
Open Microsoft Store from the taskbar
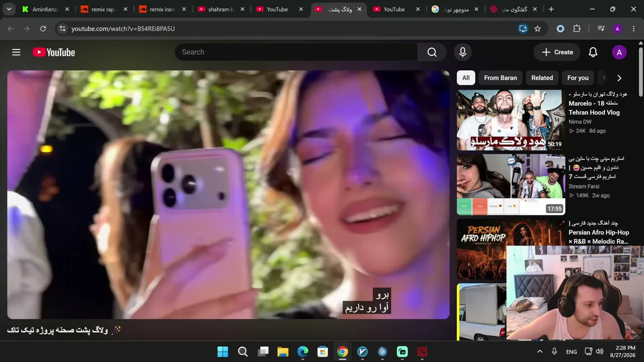click(x=323, y=352)
